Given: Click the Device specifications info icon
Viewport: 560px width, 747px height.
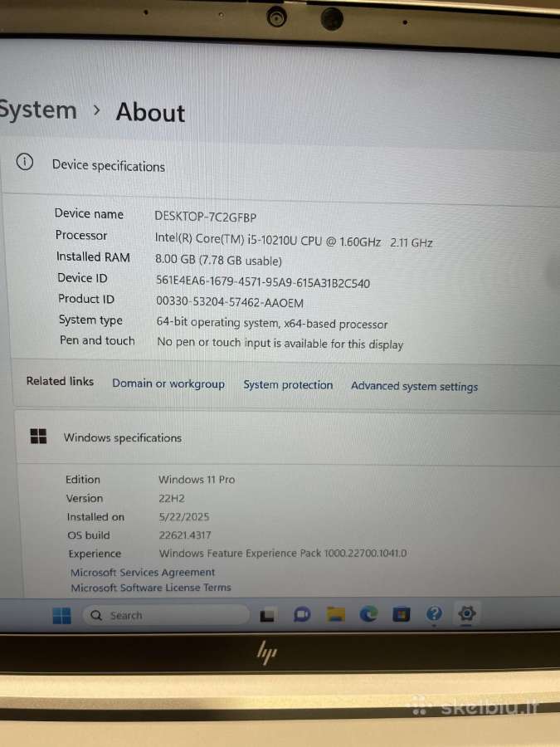Looking at the screenshot, I should point(25,162).
